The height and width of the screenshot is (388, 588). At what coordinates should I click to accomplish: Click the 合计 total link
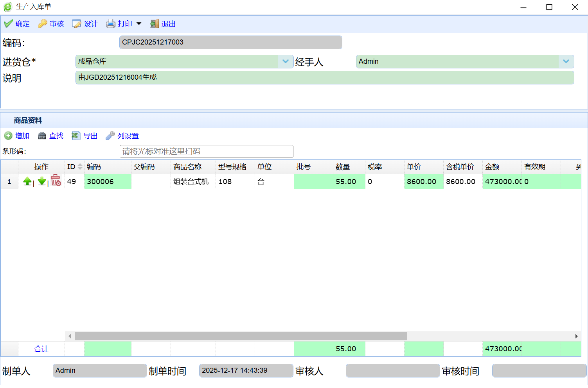[41, 349]
